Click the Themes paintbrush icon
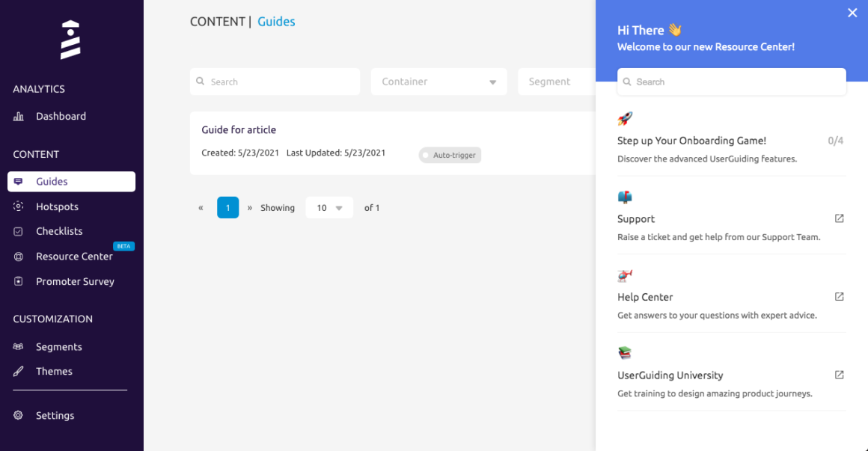This screenshot has height=451, width=868. pos(20,371)
